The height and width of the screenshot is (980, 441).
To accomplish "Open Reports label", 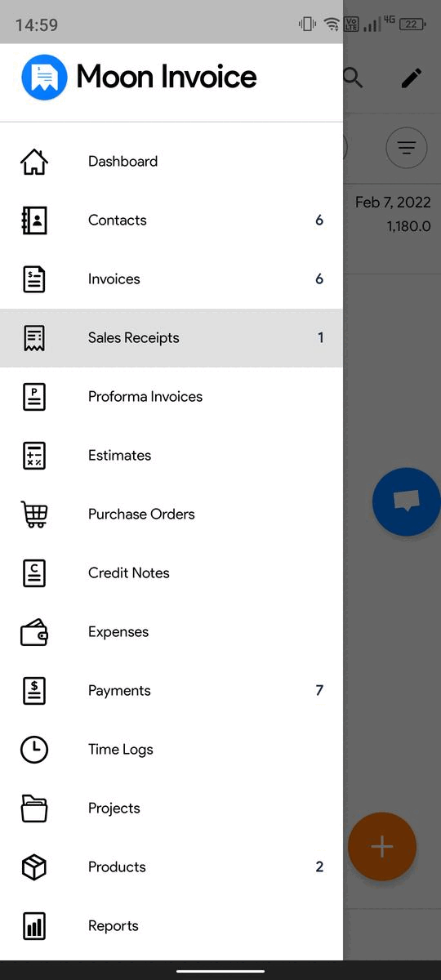I will coord(114,926).
